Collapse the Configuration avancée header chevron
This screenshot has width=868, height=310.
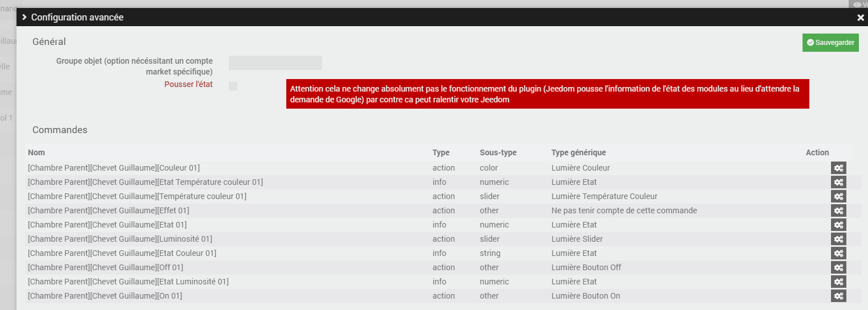click(x=24, y=17)
